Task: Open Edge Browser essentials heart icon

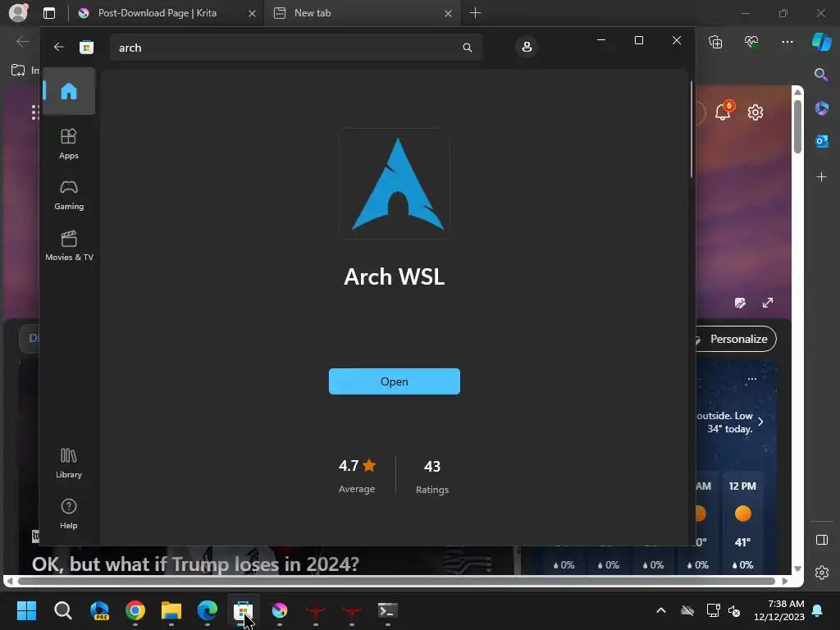Action: point(751,42)
